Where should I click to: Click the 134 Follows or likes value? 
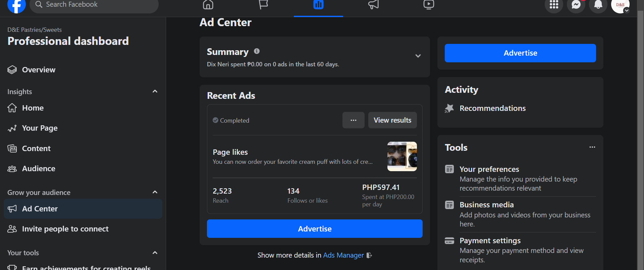(x=293, y=191)
